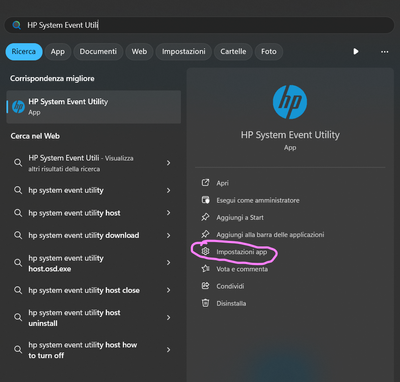Switch to the Impostazioni filter tab
The width and height of the screenshot is (400, 382).
(x=184, y=52)
